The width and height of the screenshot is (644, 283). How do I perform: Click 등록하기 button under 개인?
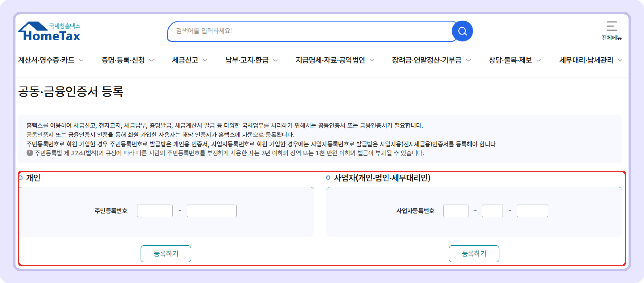[166, 254]
